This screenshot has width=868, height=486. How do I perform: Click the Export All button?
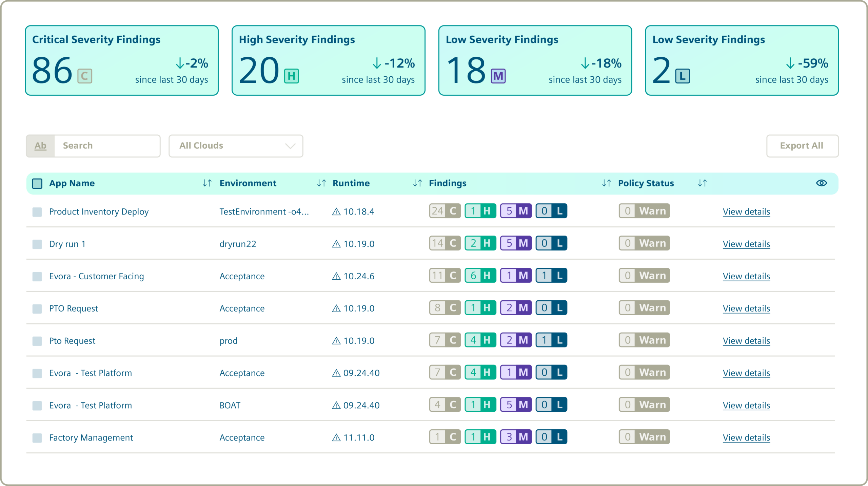coord(802,146)
